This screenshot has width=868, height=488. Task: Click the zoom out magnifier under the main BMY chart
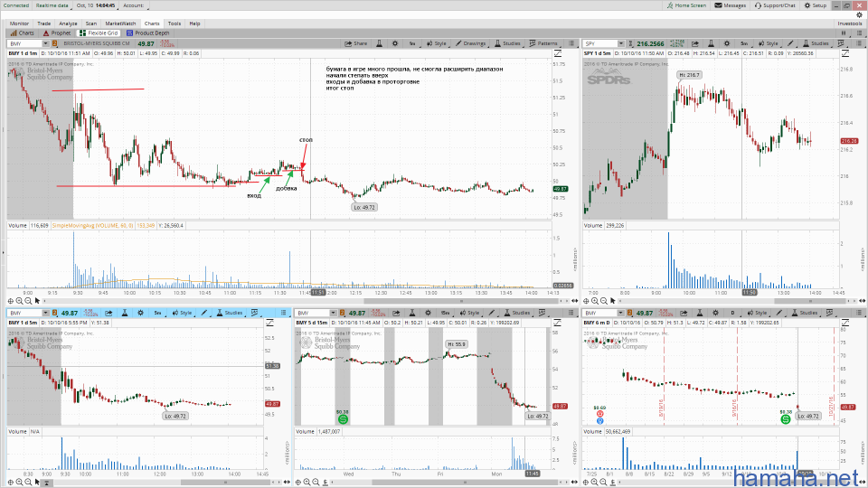coord(28,301)
